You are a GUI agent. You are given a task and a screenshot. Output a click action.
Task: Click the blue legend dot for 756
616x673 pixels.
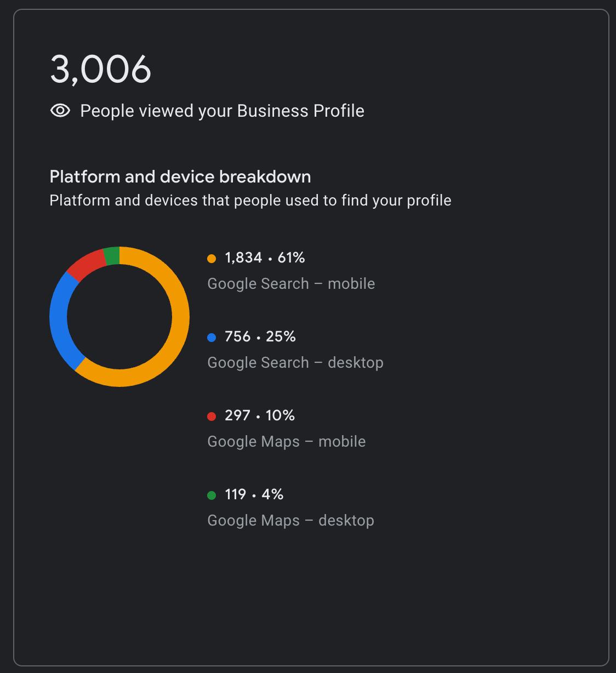coord(212,337)
